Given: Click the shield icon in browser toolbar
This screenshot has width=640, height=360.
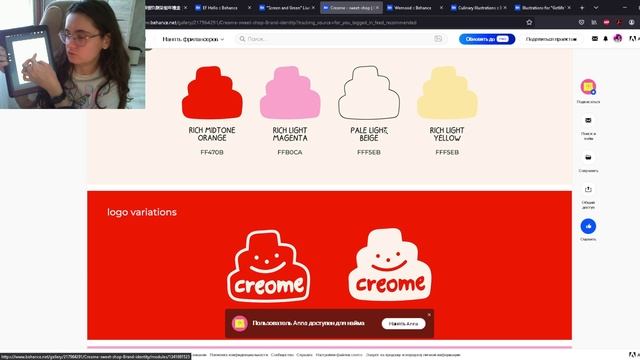Looking at the screenshot, I should (x=582, y=22).
